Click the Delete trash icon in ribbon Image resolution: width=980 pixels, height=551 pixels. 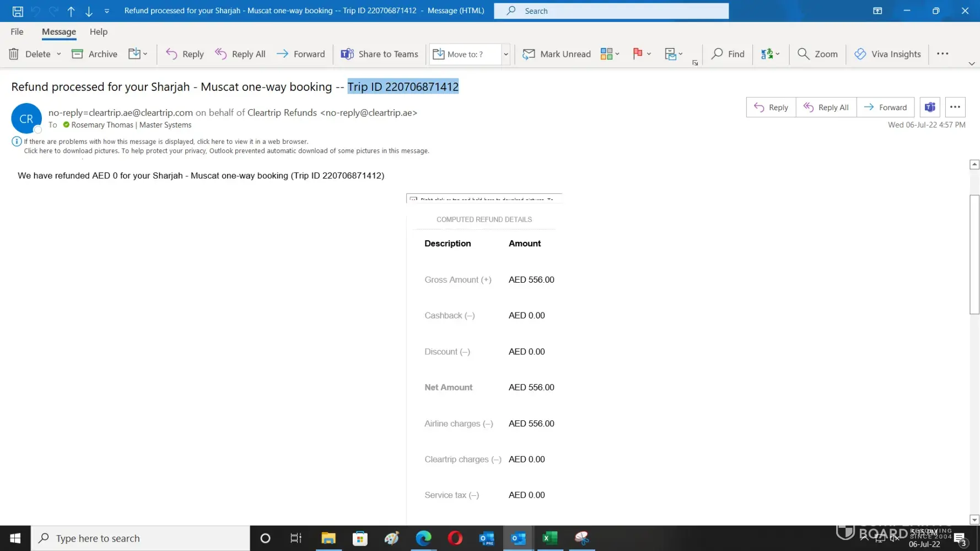tap(14, 54)
